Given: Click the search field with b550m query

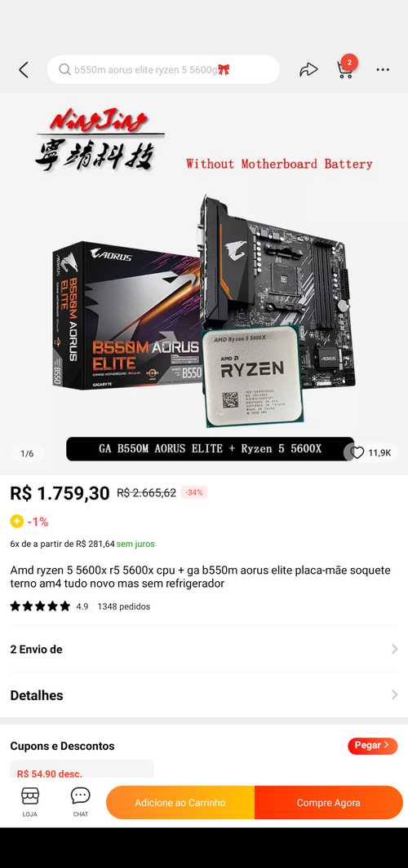Looking at the screenshot, I should (x=163, y=70).
